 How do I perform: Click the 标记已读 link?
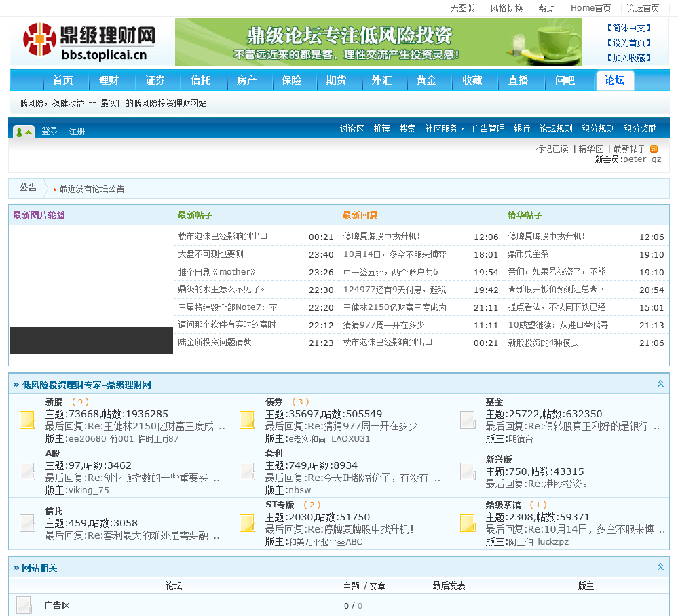(552, 149)
